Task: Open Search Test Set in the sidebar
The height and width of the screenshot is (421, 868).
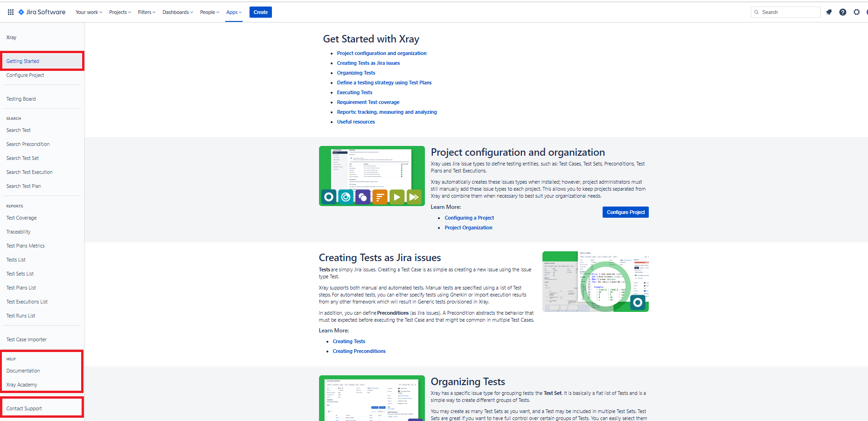Action: [22, 158]
